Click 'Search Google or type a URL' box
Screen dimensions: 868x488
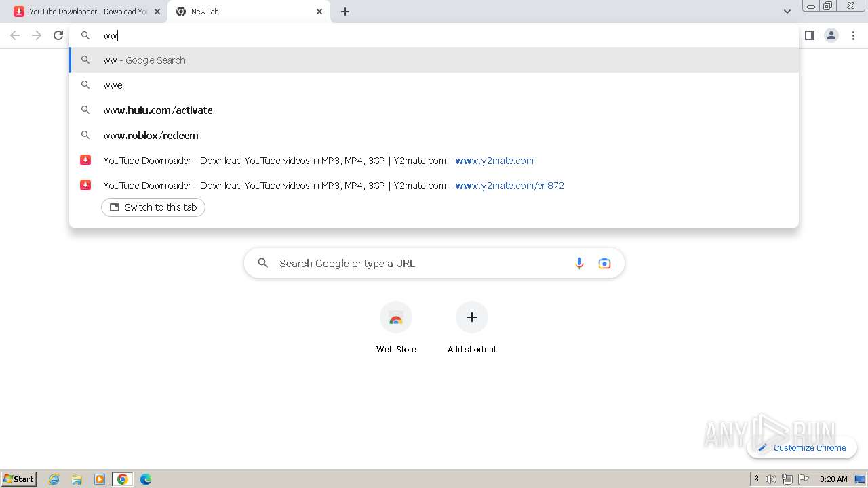coord(434,264)
